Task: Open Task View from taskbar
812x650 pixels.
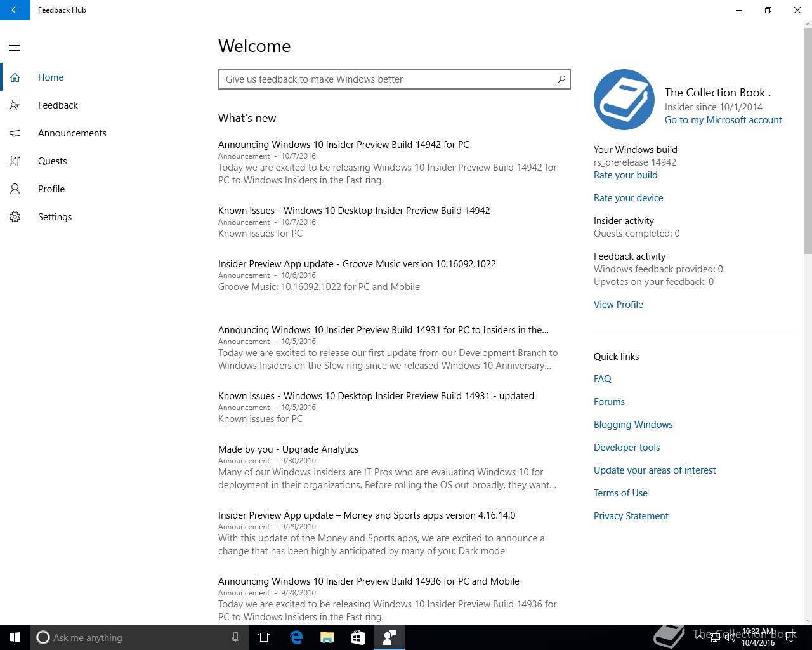Action: (264, 637)
